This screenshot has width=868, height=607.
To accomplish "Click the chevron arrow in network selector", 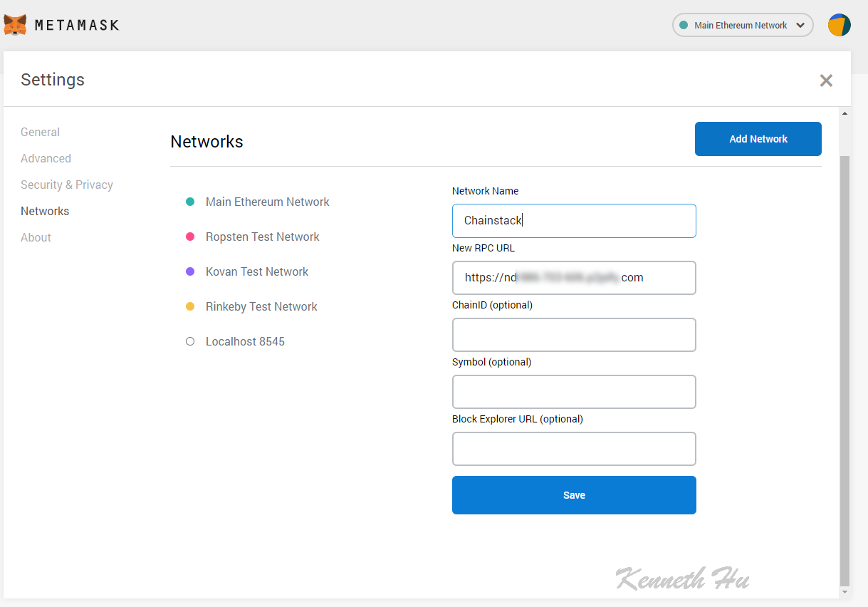I will [x=800, y=25].
